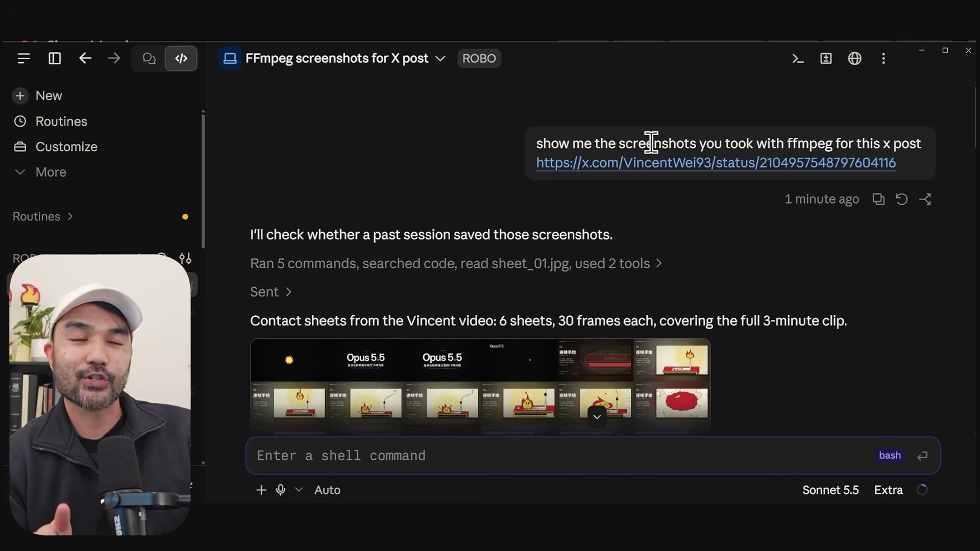
Task: Switch to code view icon
Action: pos(181,59)
